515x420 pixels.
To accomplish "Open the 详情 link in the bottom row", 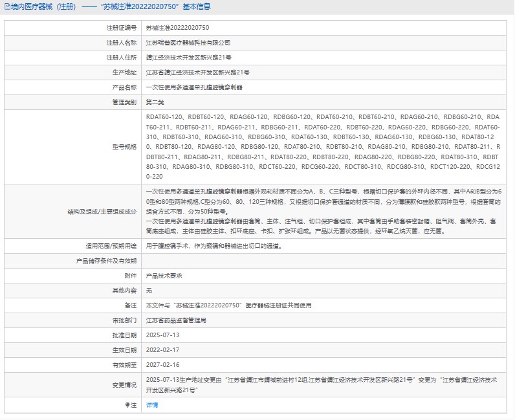I will [x=151, y=405].
